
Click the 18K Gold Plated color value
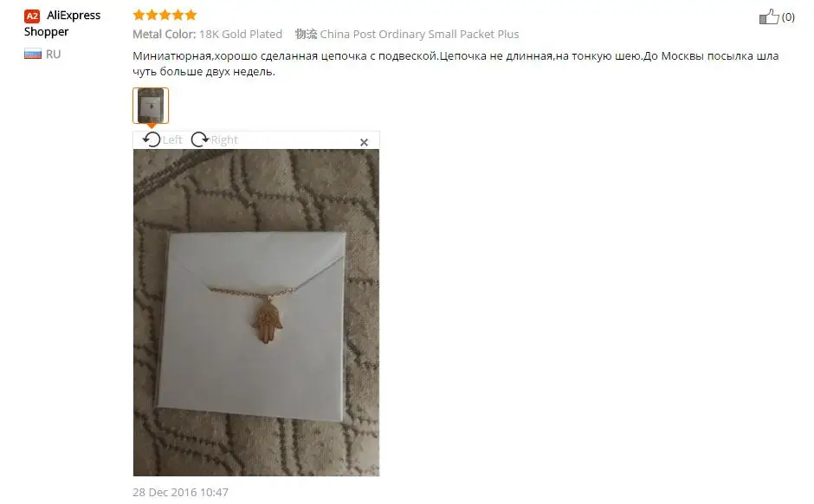(x=241, y=35)
